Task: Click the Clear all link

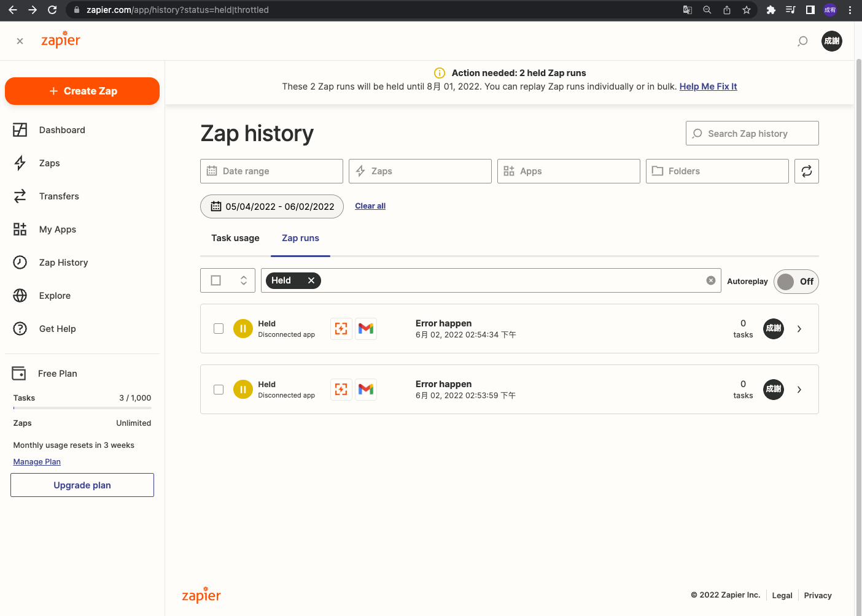Action: click(370, 206)
